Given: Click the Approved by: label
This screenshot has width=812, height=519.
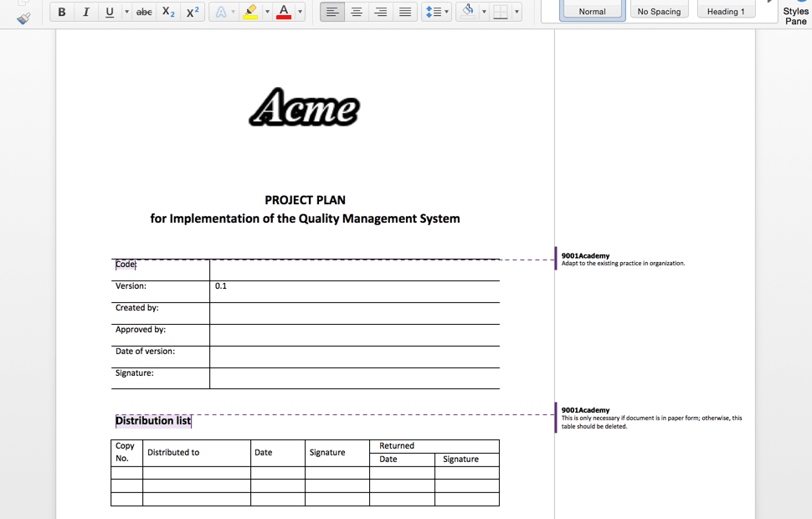Looking at the screenshot, I should (141, 330).
